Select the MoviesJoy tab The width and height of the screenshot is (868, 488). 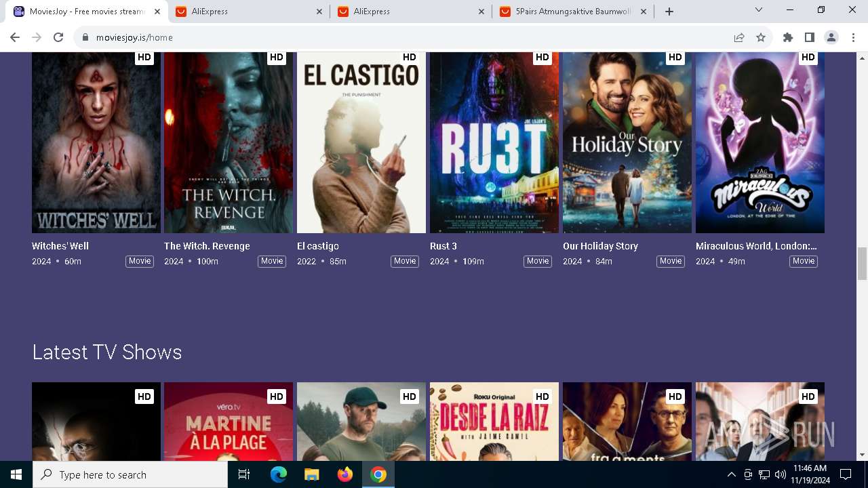click(87, 12)
